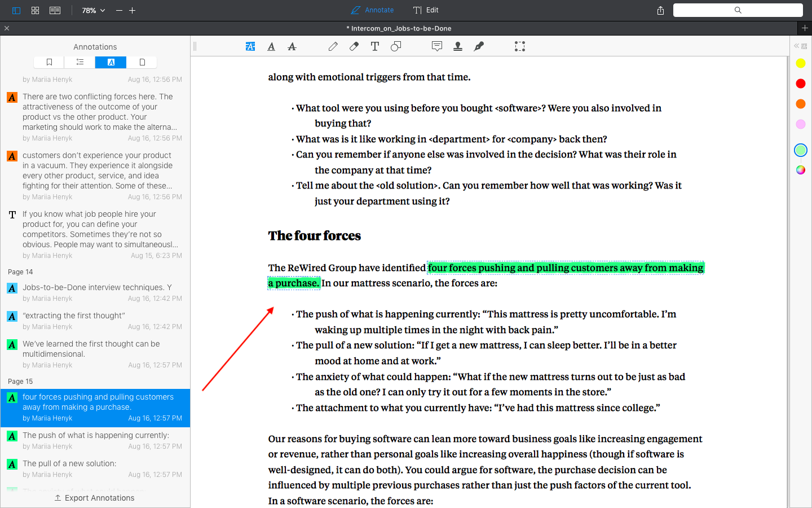Zoom in with the plus button
Screen dimensions: 812x508
click(133, 10)
